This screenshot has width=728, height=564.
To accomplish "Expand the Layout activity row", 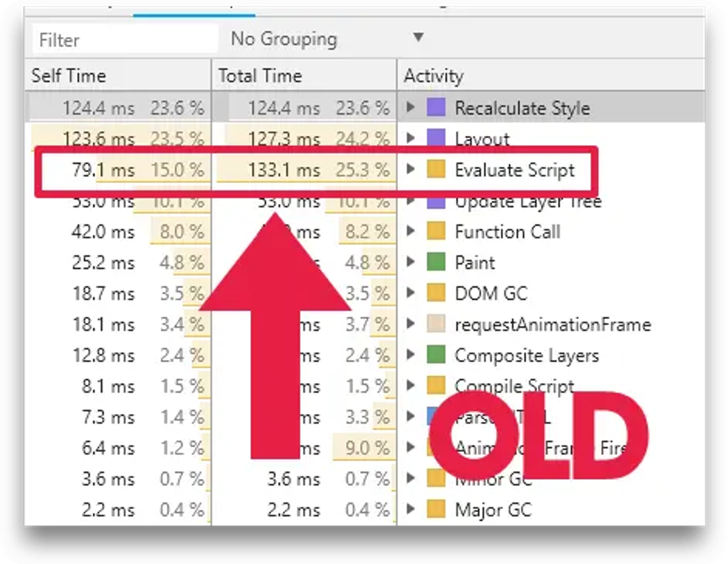I will click(411, 138).
